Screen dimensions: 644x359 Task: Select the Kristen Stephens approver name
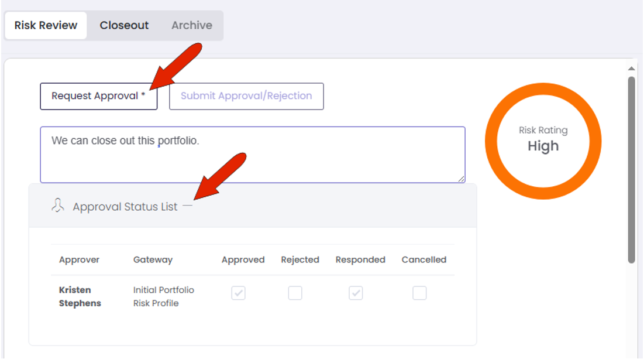[x=80, y=296]
